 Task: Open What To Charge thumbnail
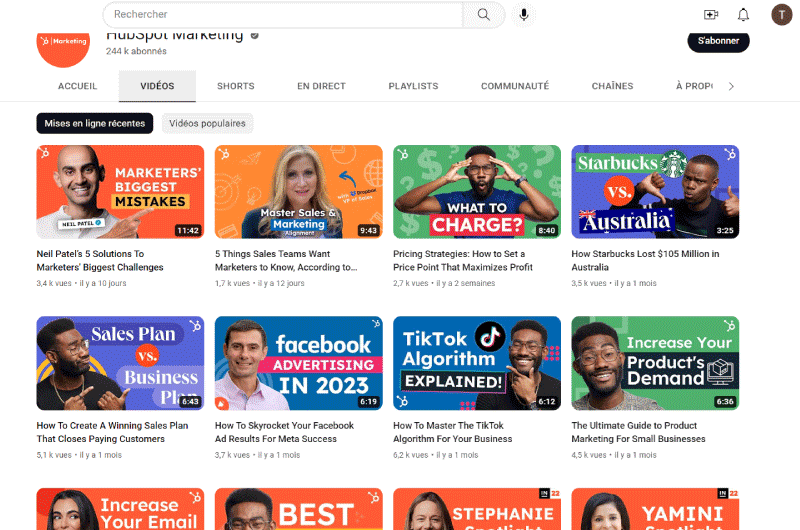pyautogui.click(x=477, y=192)
